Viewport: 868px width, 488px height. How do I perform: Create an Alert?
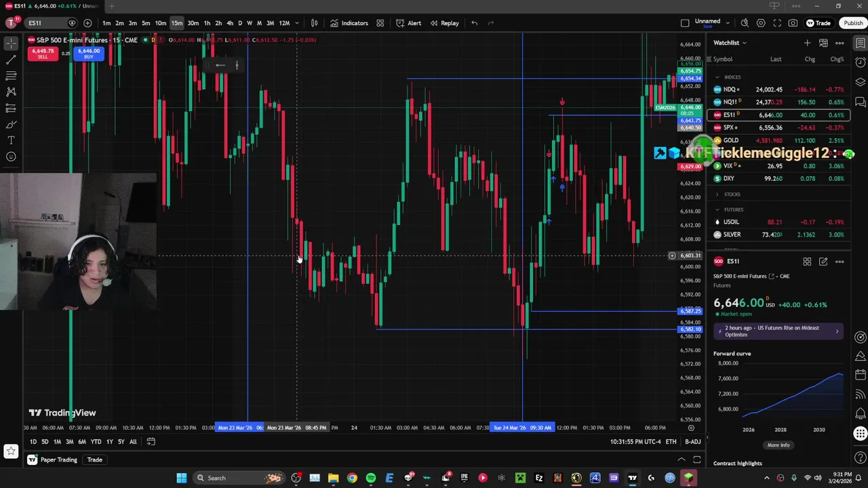coord(409,23)
